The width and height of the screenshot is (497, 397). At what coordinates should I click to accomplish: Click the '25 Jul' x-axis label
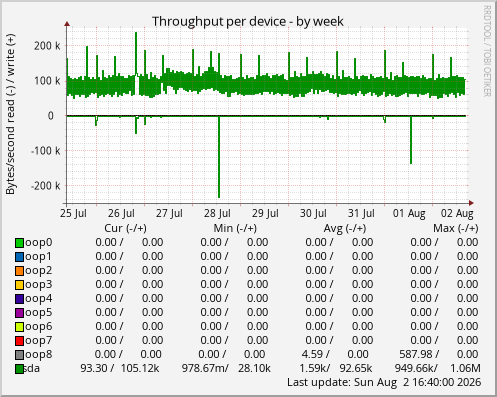tap(73, 213)
